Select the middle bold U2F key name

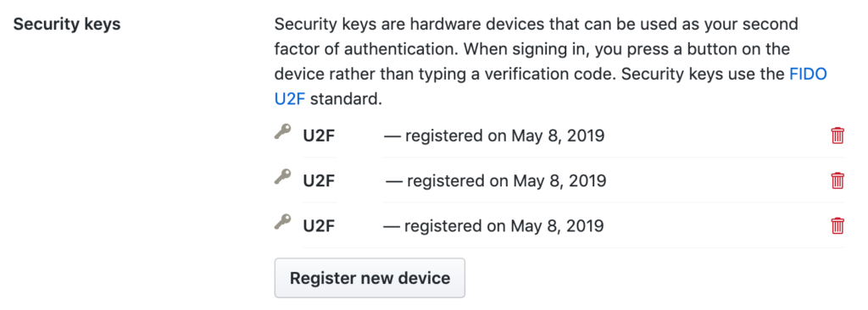319,181
